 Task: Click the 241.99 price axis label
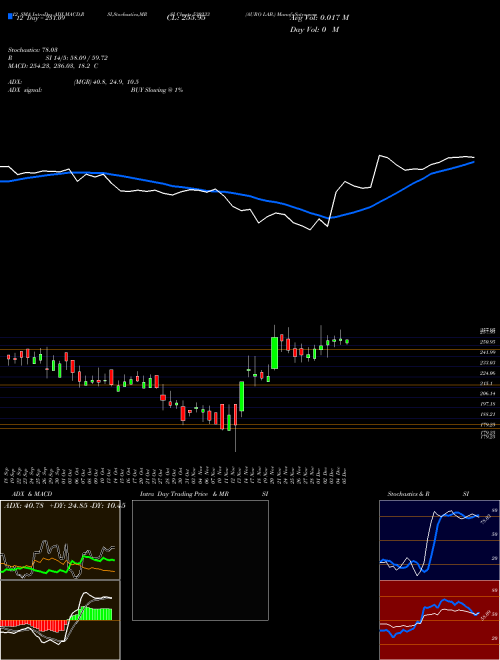coord(487,352)
